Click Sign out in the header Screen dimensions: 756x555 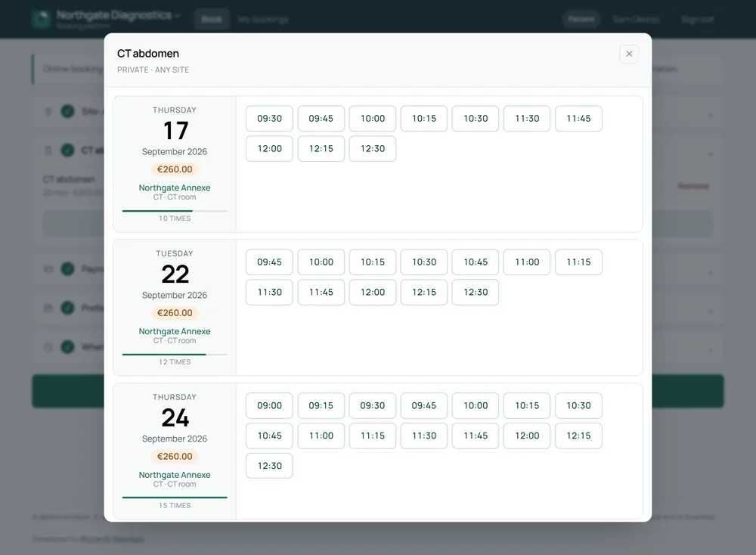697,20
